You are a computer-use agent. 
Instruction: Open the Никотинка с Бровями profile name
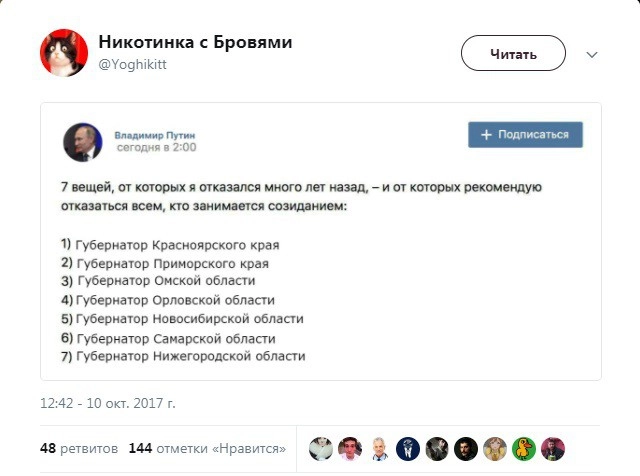point(195,42)
